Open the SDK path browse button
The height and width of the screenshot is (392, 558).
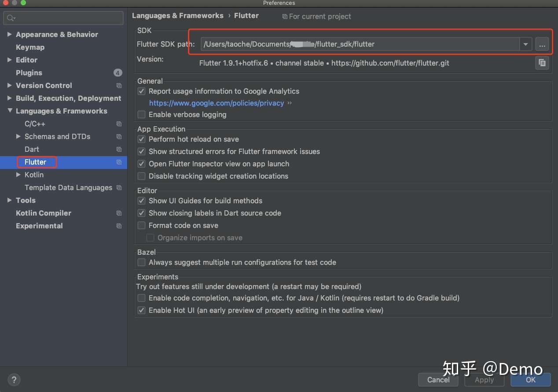(542, 44)
